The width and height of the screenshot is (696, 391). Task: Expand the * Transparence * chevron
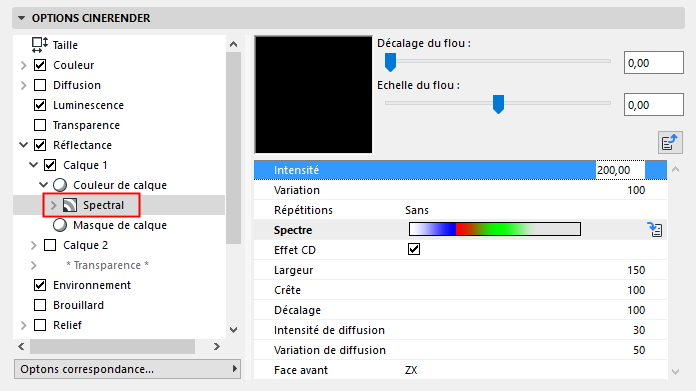[x=34, y=265]
